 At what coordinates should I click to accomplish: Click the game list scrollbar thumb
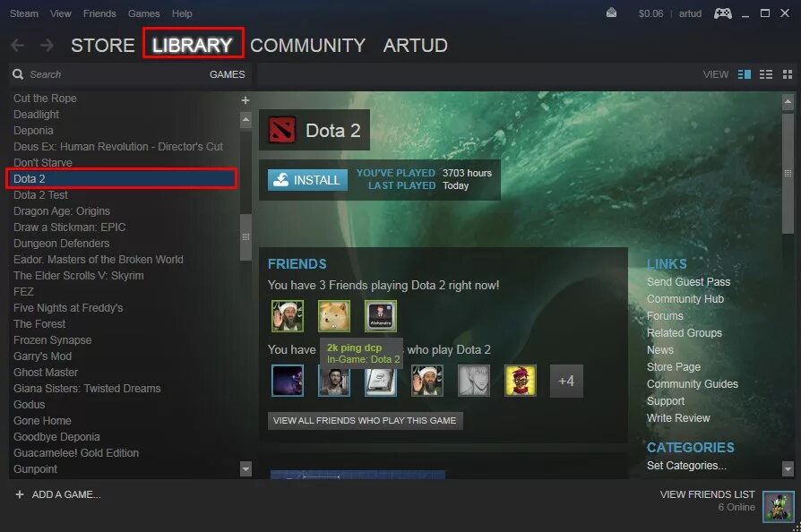click(245, 237)
